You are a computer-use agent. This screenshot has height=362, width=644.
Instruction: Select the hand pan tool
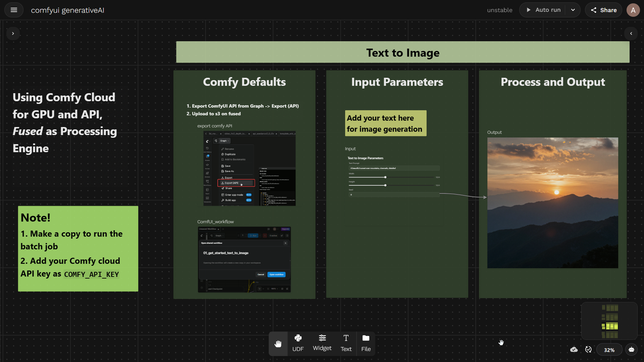[x=278, y=344]
